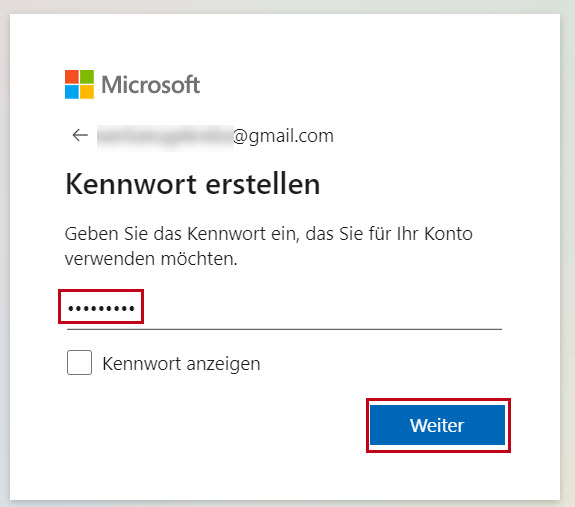This screenshot has width=575, height=507.
Task: Enable the Kennwort anzeigen checkbox
Action: click(x=79, y=363)
